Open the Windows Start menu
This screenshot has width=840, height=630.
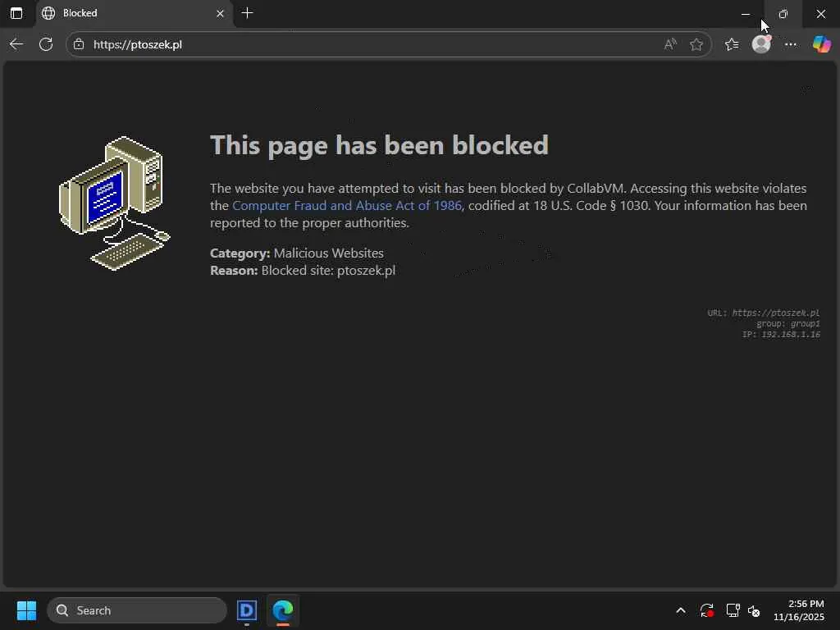pyautogui.click(x=26, y=610)
